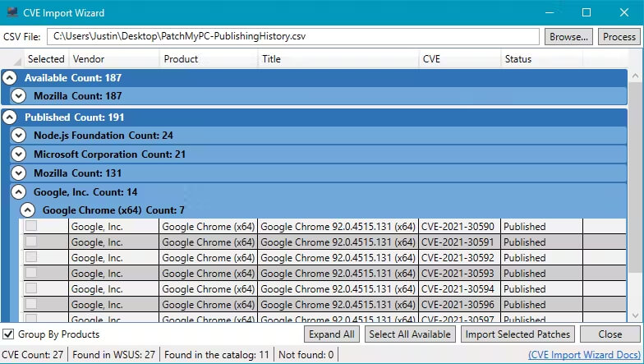Collapse the Available Count group
Image resolution: width=644 pixels, height=364 pixels.
tap(10, 77)
